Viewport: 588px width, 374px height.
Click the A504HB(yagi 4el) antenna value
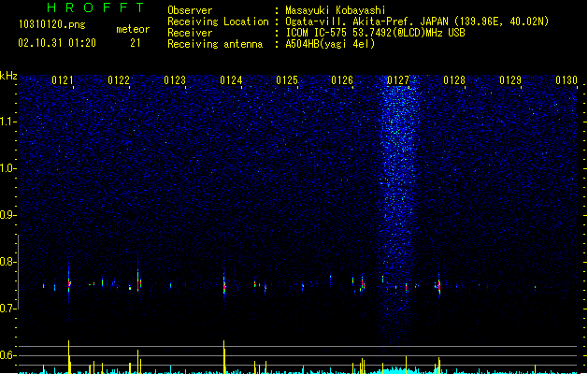click(330, 44)
